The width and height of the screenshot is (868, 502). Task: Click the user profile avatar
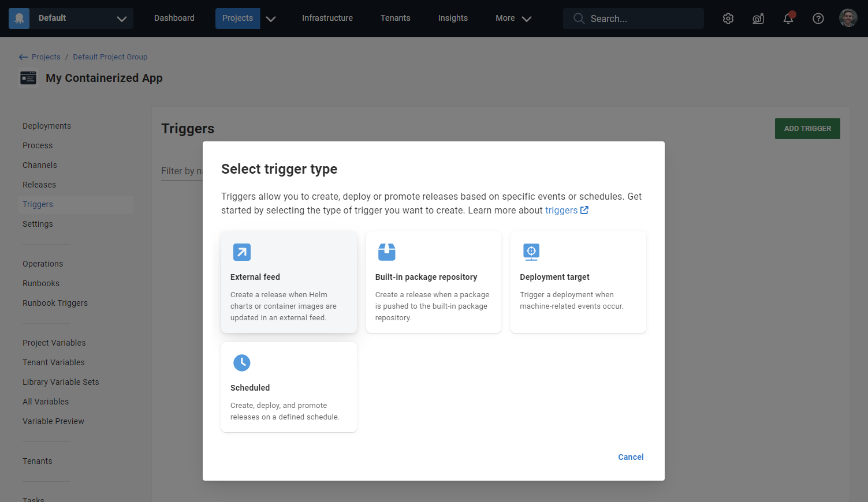848,18
